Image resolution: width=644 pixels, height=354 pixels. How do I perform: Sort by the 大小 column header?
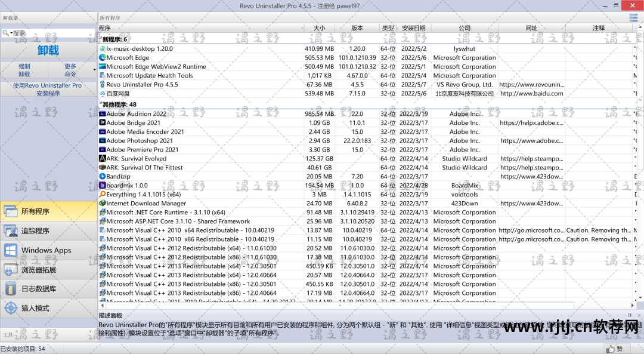320,28
